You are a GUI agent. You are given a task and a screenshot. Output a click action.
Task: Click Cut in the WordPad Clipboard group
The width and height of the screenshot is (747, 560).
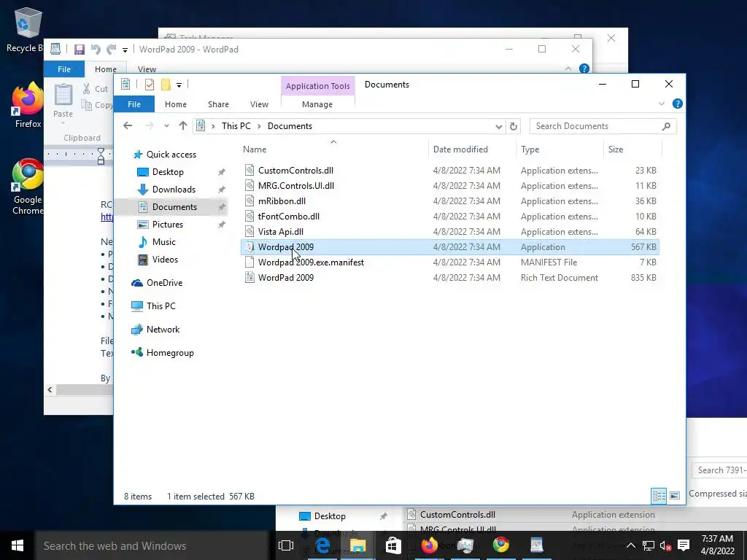point(96,88)
